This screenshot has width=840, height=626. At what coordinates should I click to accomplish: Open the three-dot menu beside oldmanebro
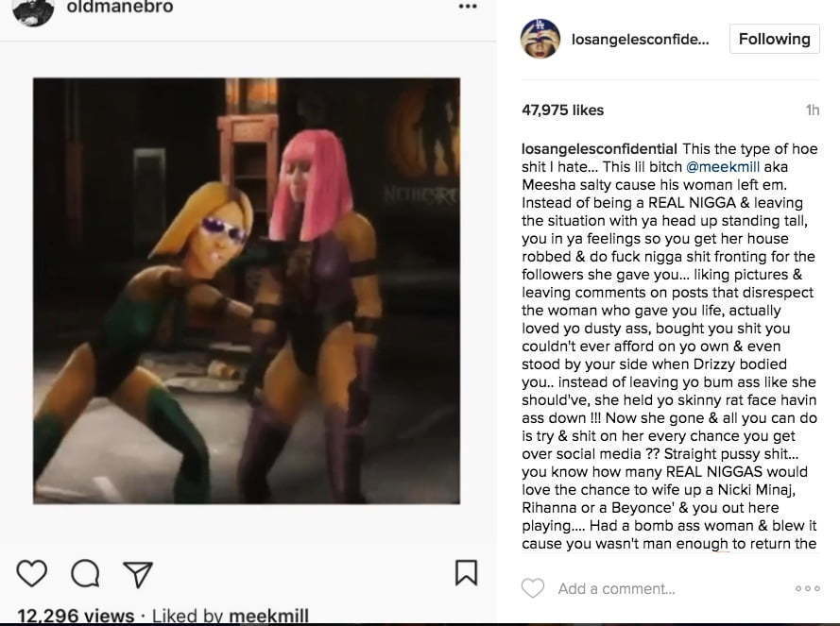(468, 7)
